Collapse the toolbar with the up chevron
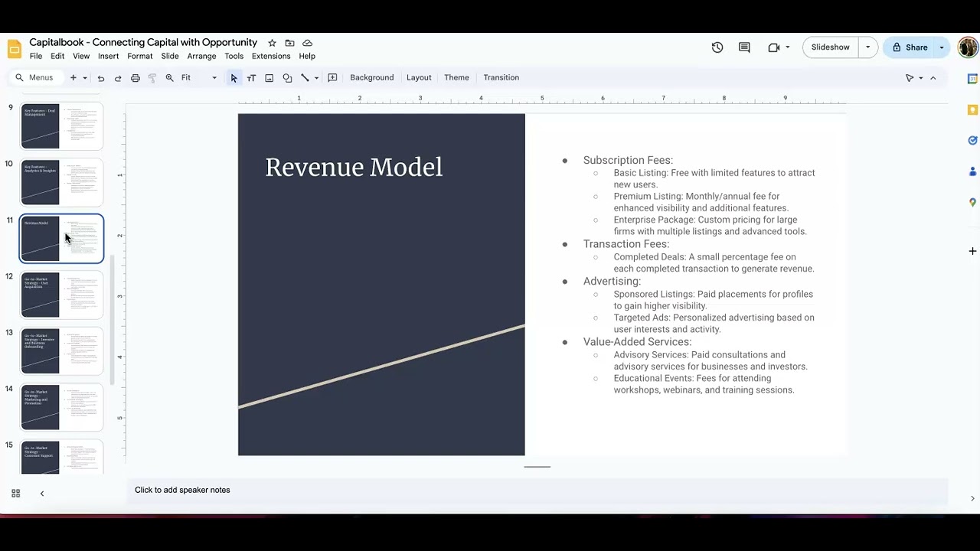 [933, 78]
